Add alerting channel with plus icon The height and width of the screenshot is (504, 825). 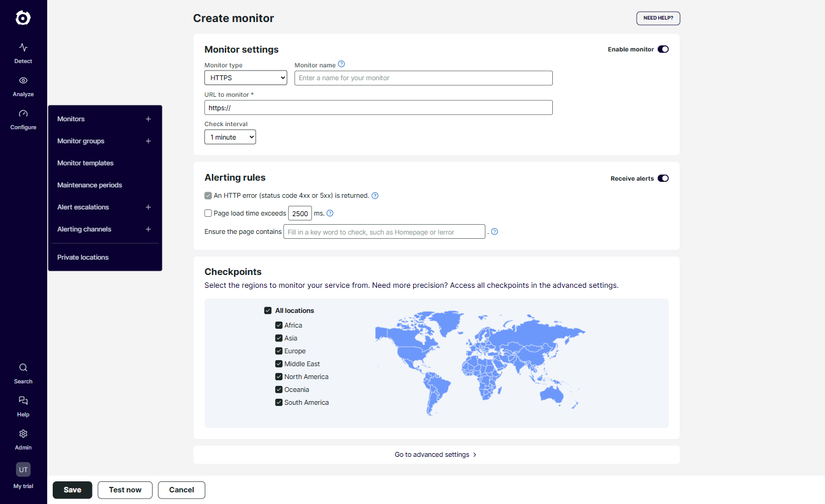click(x=148, y=229)
